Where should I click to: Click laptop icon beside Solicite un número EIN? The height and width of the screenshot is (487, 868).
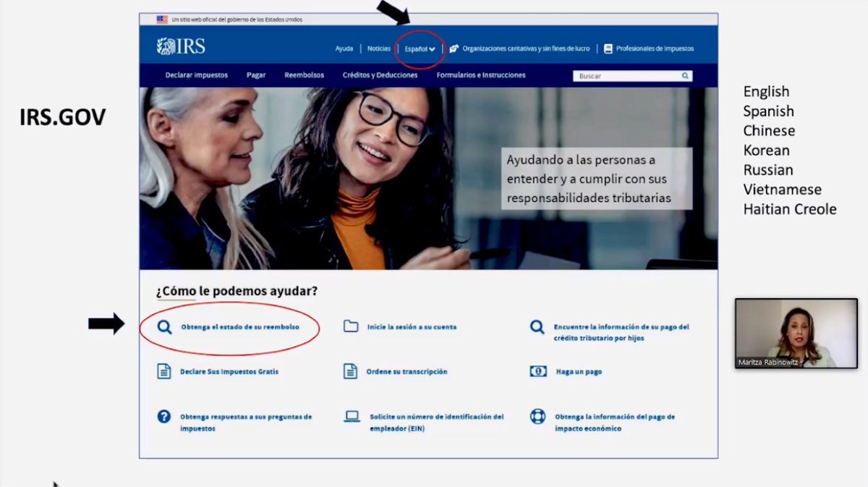352,416
